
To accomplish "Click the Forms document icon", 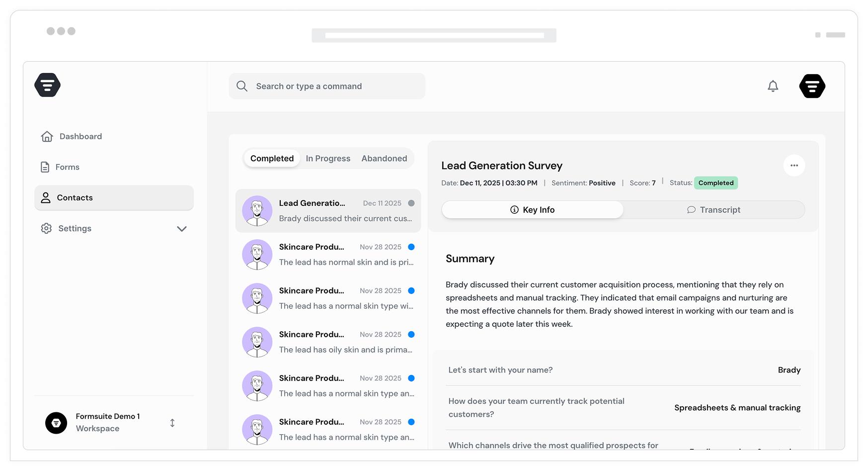I will (45, 167).
